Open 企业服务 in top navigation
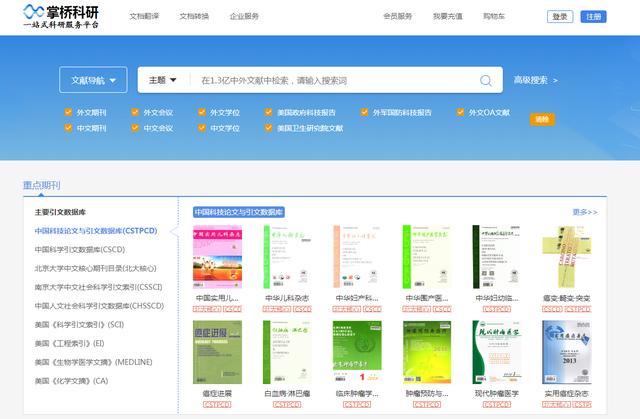The image size is (640, 419). [x=244, y=16]
